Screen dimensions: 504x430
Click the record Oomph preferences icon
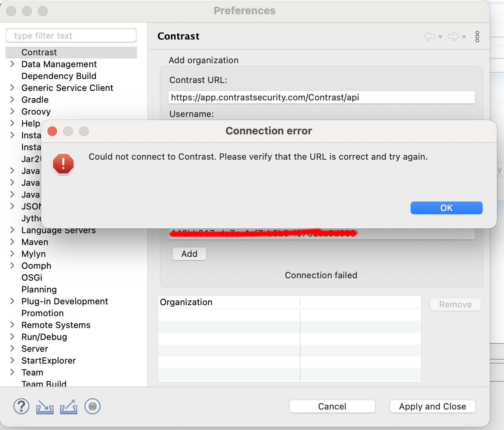point(93,406)
